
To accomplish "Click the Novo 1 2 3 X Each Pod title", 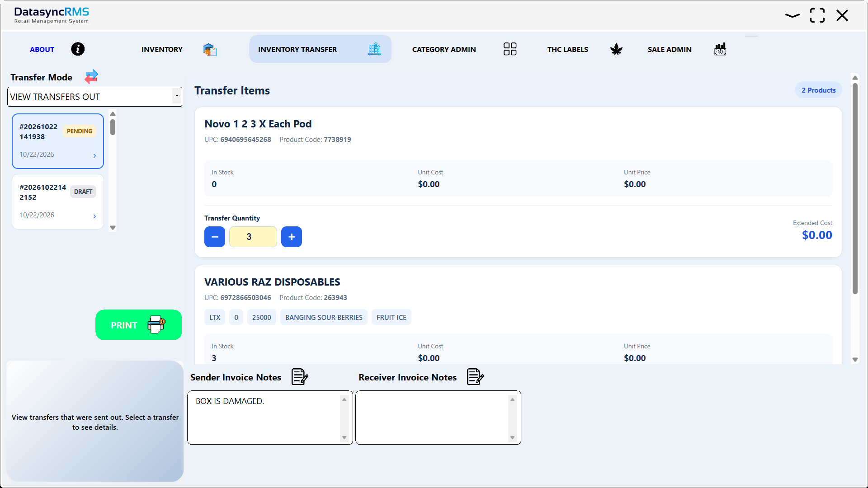I will pos(258,124).
